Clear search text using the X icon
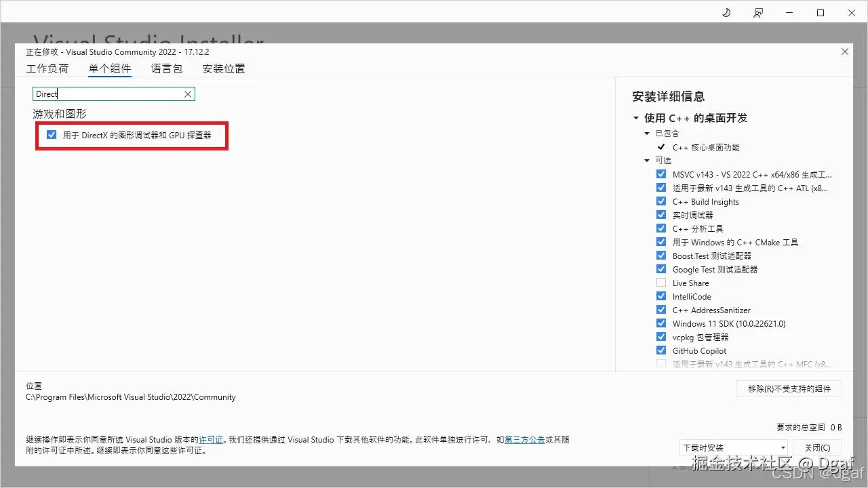The height and width of the screenshot is (488, 868). tap(188, 94)
